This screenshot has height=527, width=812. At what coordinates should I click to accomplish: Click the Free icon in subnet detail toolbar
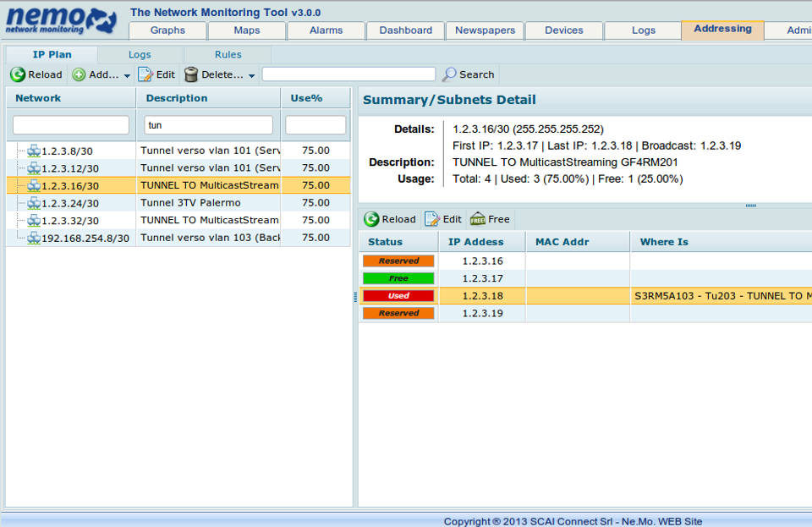pyautogui.click(x=478, y=219)
